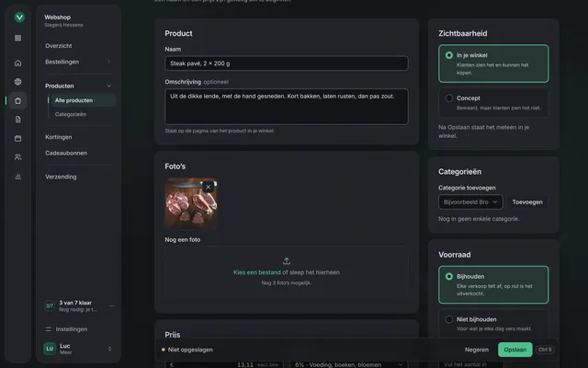The image size is (588, 368).
Task: Click the price field showing 13,11
Action: point(224,364)
